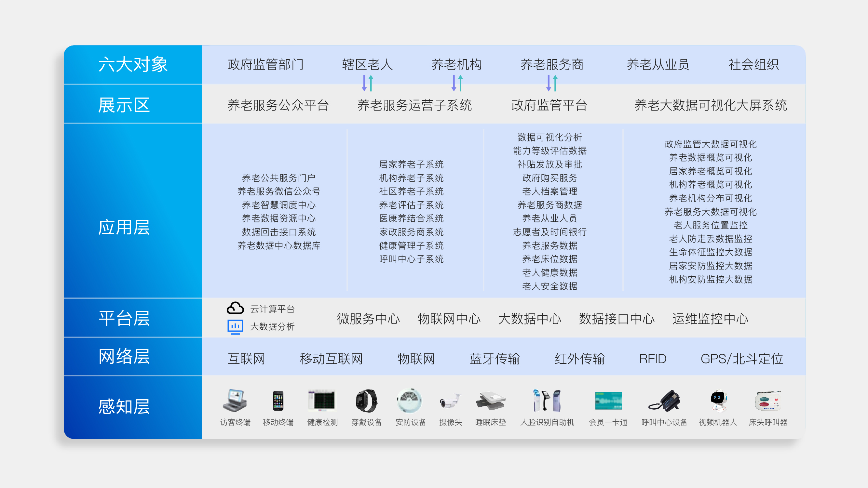Select the membership card (会员一卡通) icon
868x488 pixels.
[608, 401]
